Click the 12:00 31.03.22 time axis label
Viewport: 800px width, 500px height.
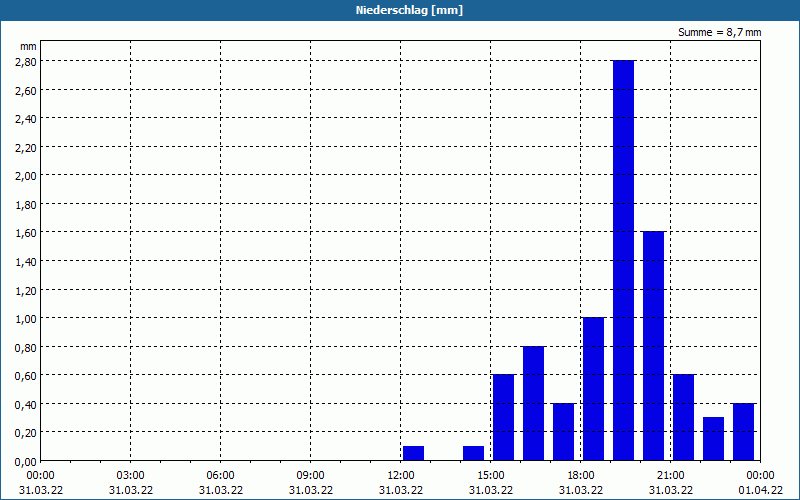point(401,483)
